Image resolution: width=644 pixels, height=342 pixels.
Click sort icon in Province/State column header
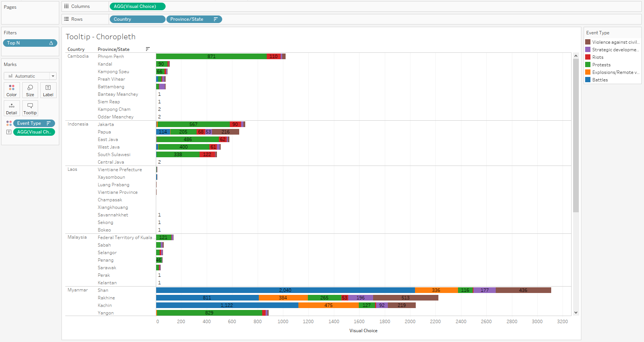tap(148, 49)
